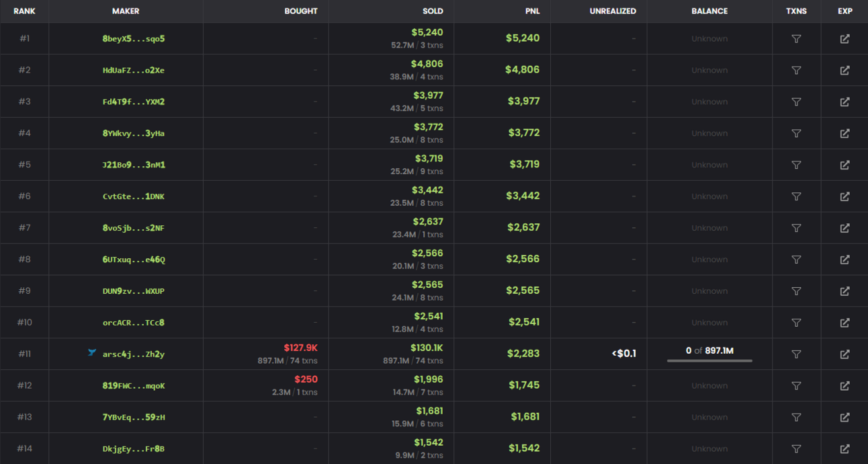
Task: Open explorer link for 7YBvEq...59zH
Action: coord(844,417)
